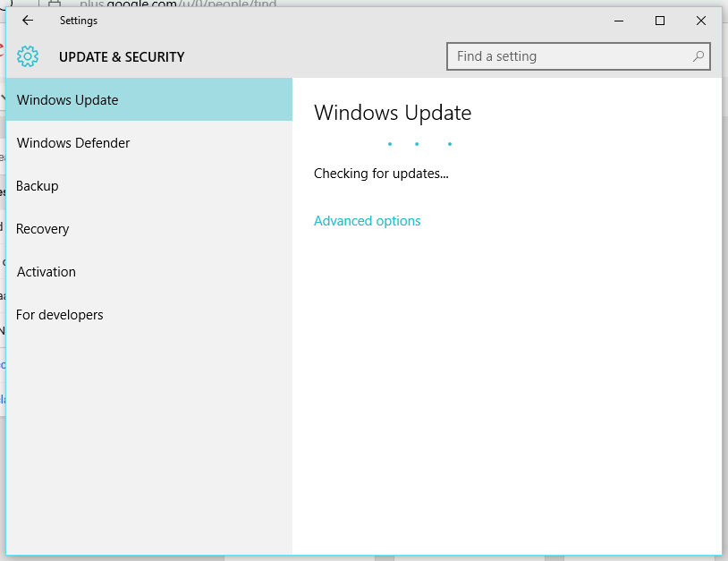The height and width of the screenshot is (561, 728).
Task: Navigate back using the arrow icon
Action: (27, 21)
